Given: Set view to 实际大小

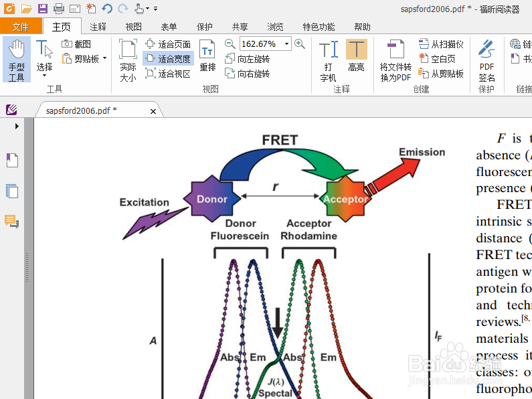Looking at the screenshot, I should pos(128,60).
